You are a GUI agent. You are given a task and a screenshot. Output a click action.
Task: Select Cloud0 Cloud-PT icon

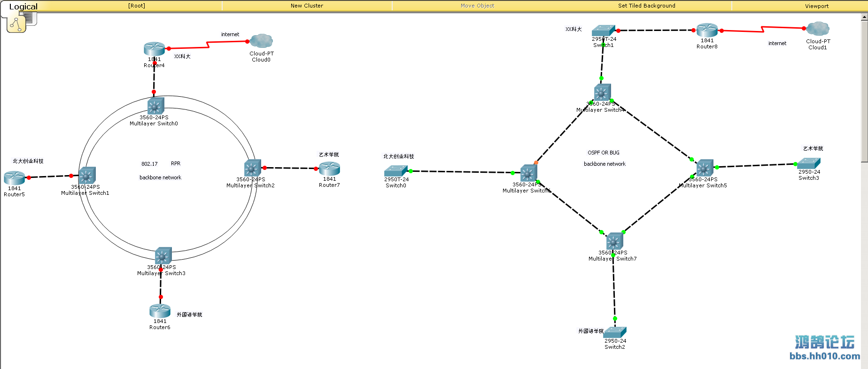pyautogui.click(x=262, y=41)
